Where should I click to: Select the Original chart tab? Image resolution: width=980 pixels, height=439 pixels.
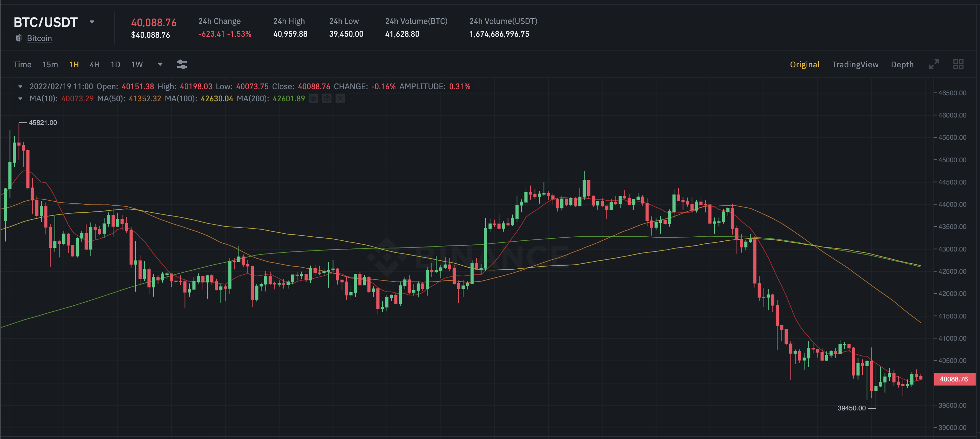pyautogui.click(x=804, y=64)
